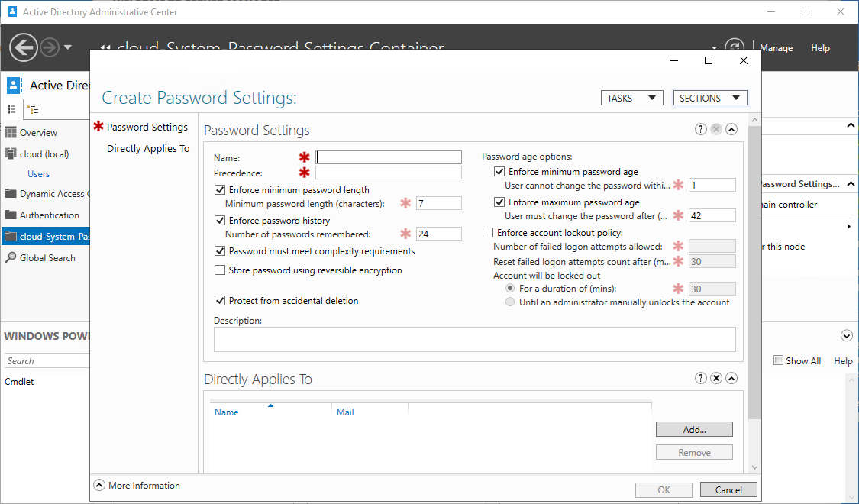
Task: Toggle Protect from accidental deletion
Action: pos(220,301)
